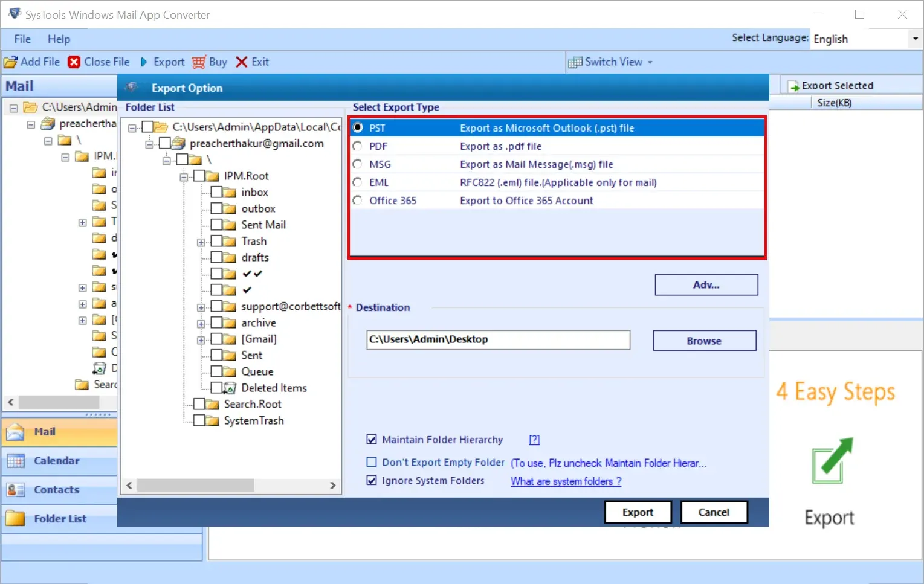This screenshot has height=584, width=924.
Task: Enable Don't Export Empty Folder option
Action: (x=372, y=461)
